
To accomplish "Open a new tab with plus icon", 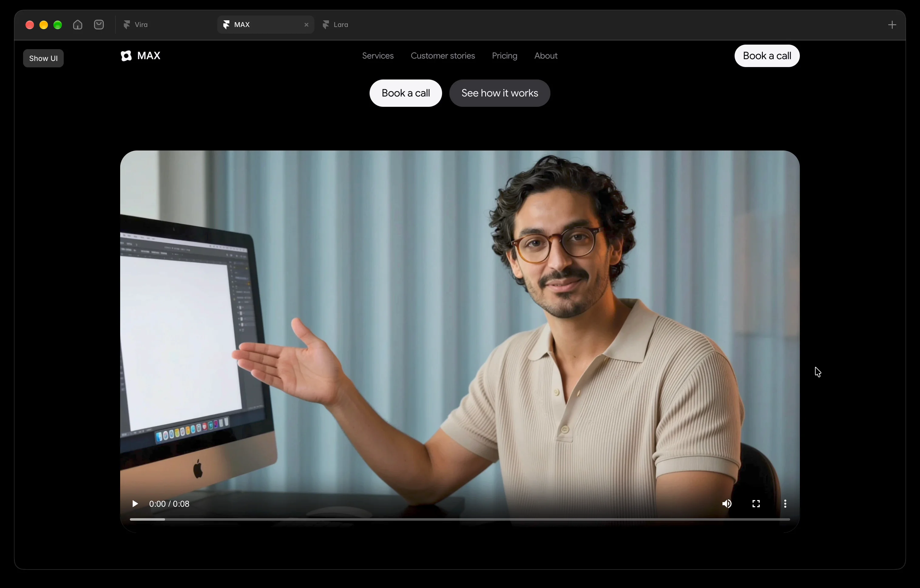I will tap(892, 25).
